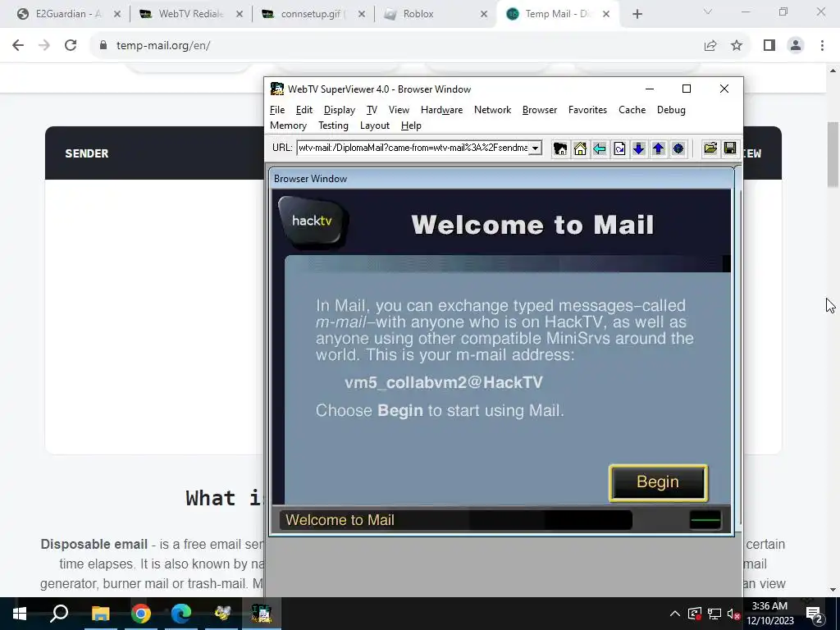Open the Memory menu
Viewport: 840px width, 630px height.
(288, 126)
